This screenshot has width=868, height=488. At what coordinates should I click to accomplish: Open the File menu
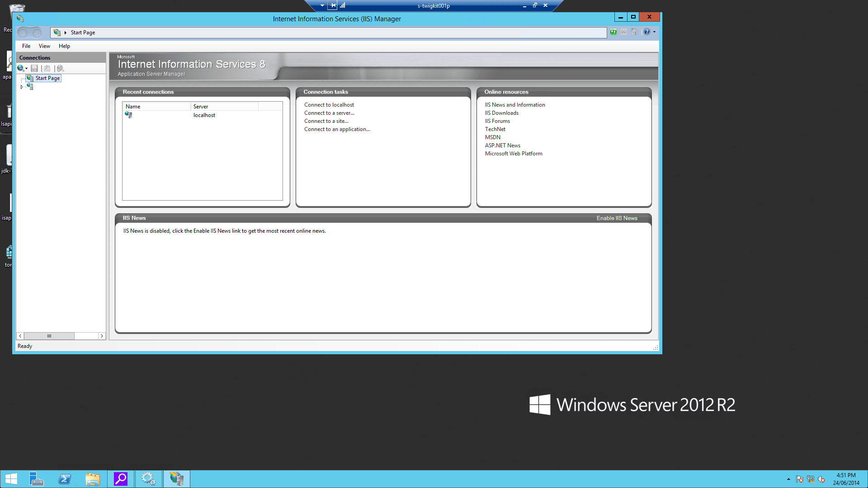[x=26, y=46]
